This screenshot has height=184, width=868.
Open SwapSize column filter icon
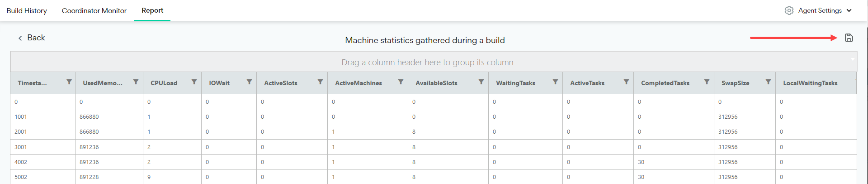pos(768,82)
